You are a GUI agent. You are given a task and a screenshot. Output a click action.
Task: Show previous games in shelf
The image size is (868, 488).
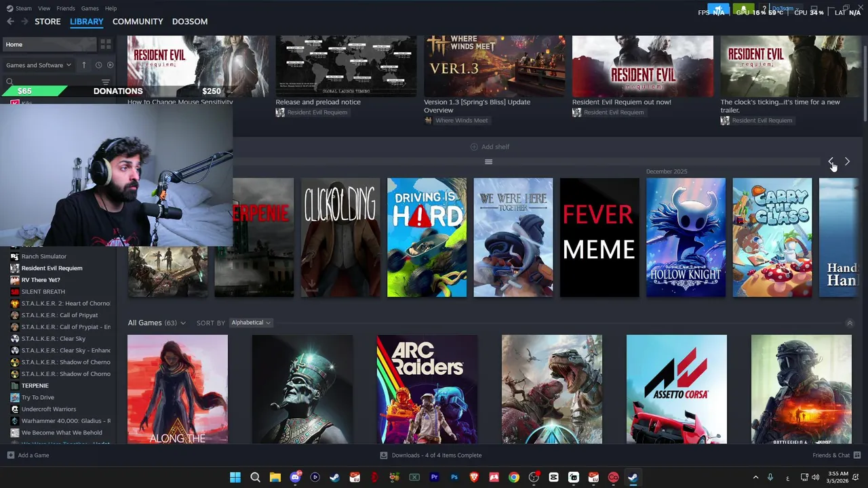click(831, 161)
